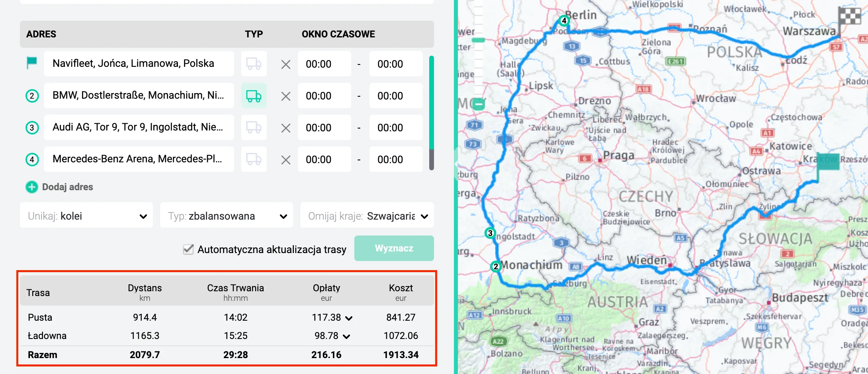Toggle the green truck icon for BMW row
Screen dimensions: 868x374
point(254,95)
